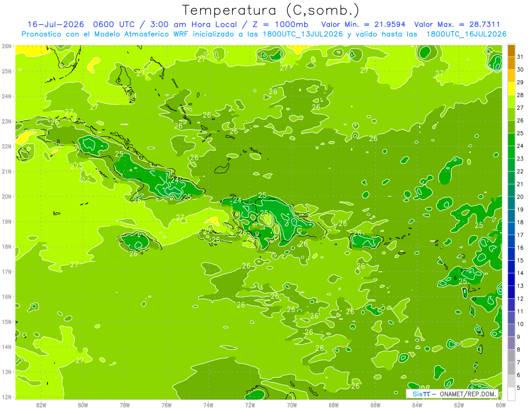Click the 13N latitude axis label
This screenshot has height=411, width=532.
tap(7, 372)
